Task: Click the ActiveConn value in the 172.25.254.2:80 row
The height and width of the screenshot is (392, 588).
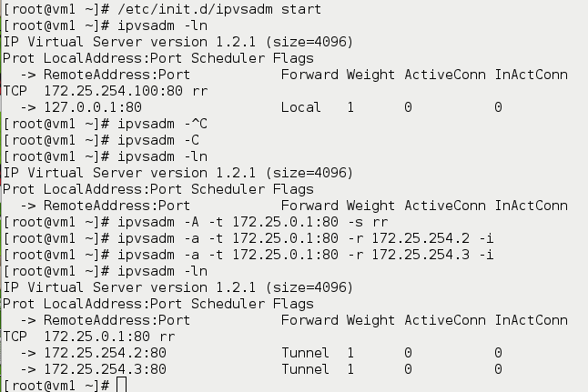Action: pos(409,353)
